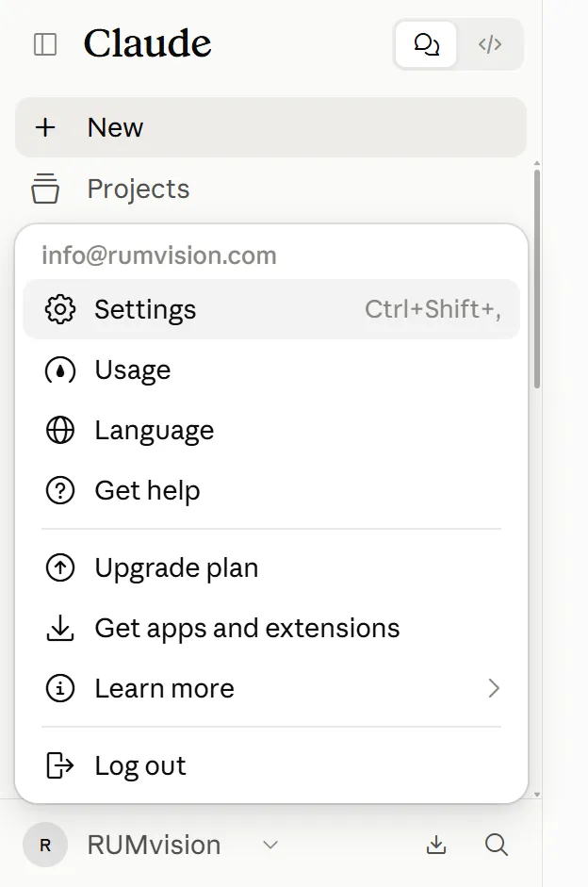Open the Usage menu item
This screenshot has width=588, height=887.
(270, 370)
